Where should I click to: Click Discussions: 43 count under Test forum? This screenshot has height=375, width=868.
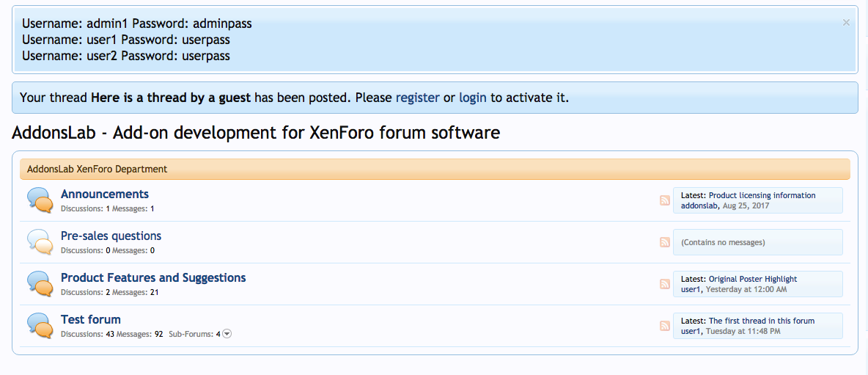87,334
